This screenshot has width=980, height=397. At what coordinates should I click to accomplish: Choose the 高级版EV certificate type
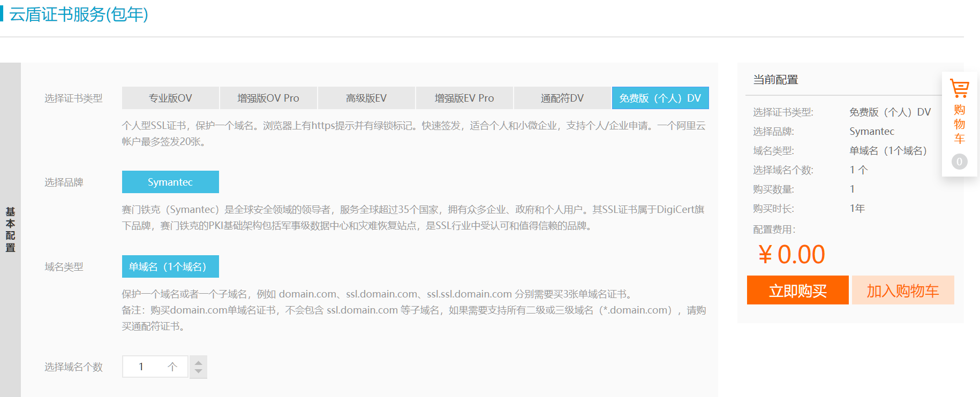[x=366, y=98]
